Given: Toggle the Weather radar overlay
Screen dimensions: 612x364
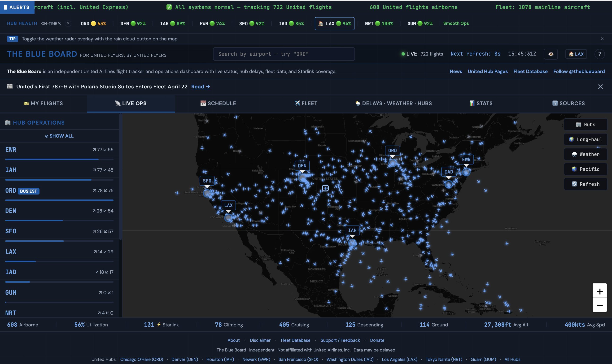Looking at the screenshot, I should point(585,154).
